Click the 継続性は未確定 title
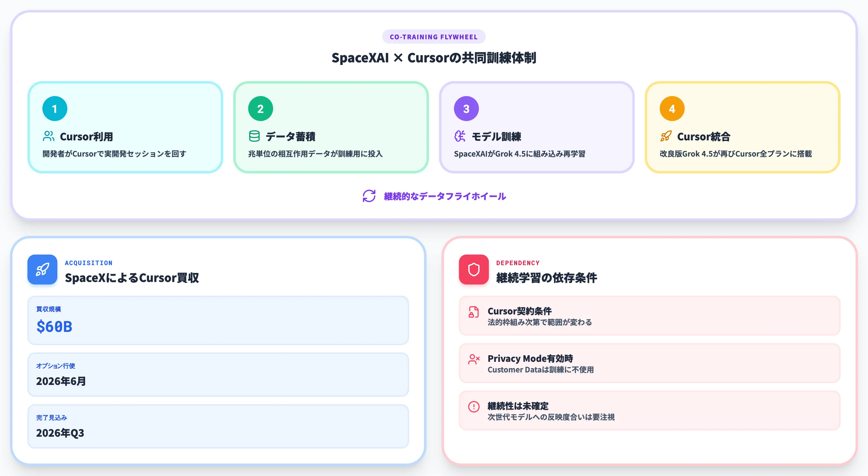Screen dimensions: 868x476 [518, 406]
